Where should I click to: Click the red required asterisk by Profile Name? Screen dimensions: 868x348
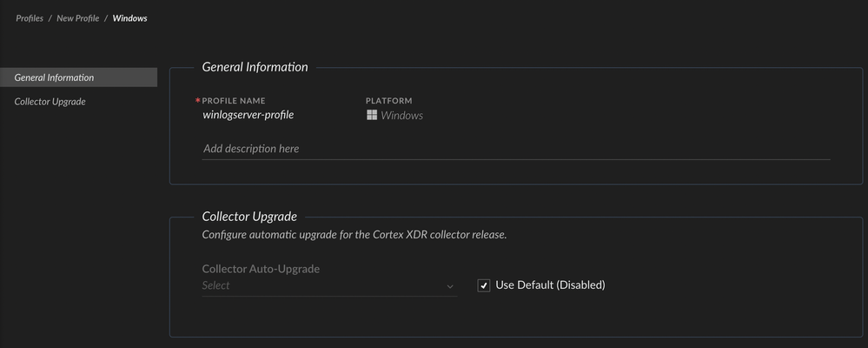[198, 101]
